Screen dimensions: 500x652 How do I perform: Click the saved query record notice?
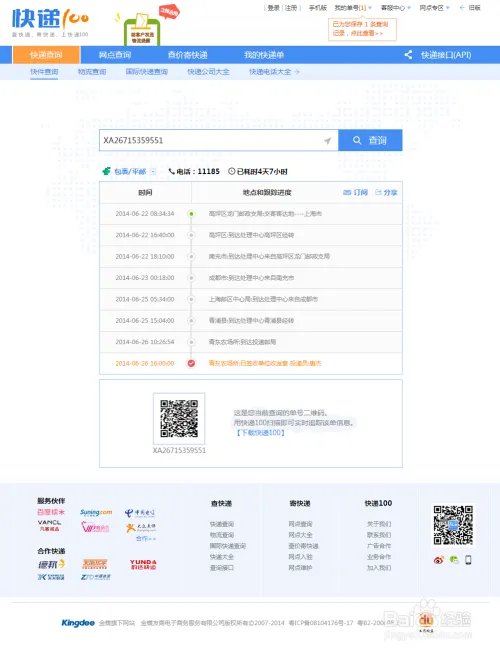(362, 29)
